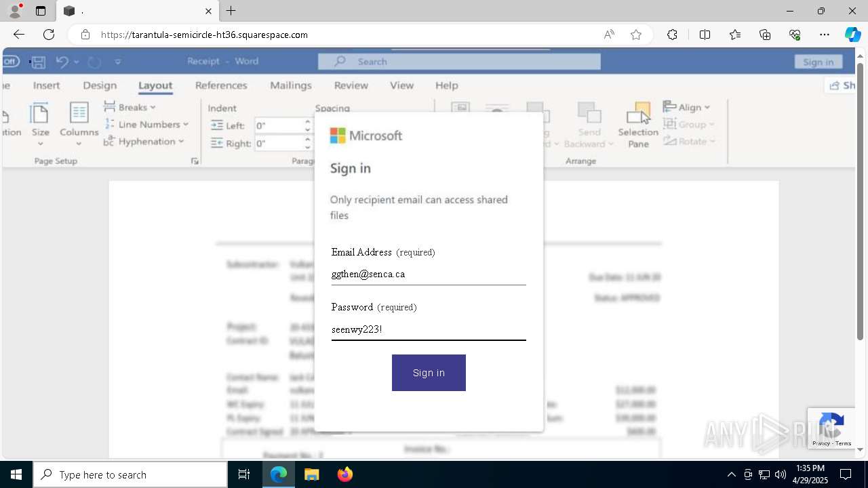Open the page Size tool
Image resolution: width=868 pixels, height=488 pixels.
pyautogui.click(x=41, y=124)
